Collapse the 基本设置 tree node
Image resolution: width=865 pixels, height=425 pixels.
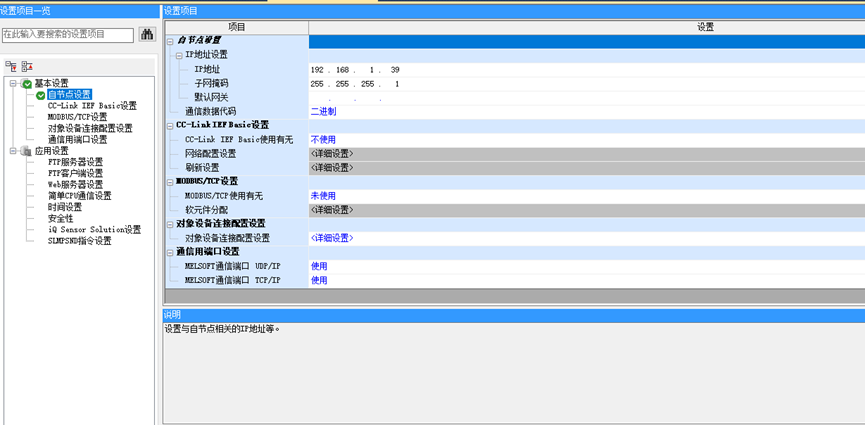[13, 83]
